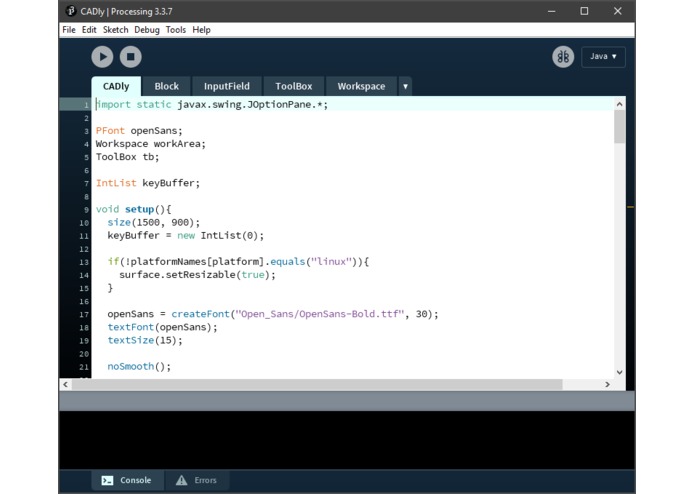
Task: Expand the tab options arrow menu
Action: point(405,86)
